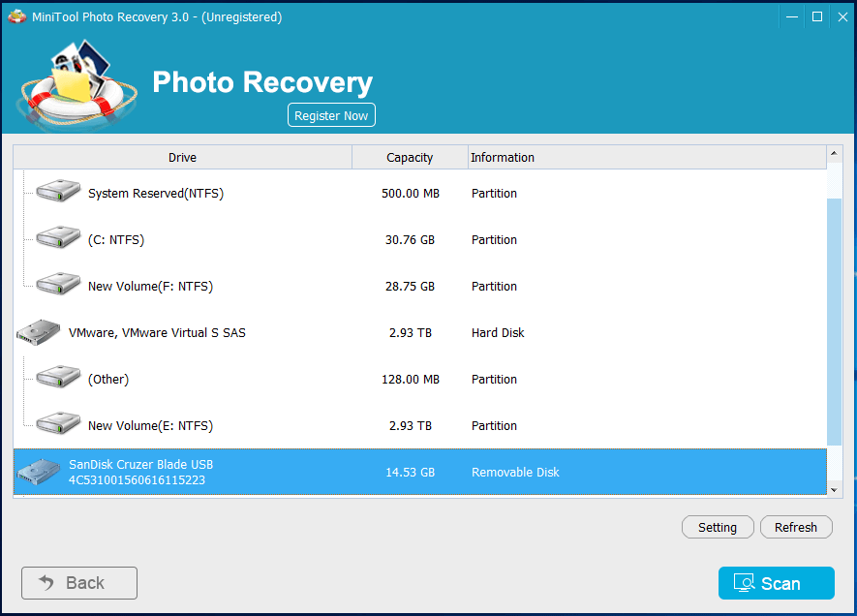
Task: Click the MiniTool app icon in title bar
Action: [16, 16]
